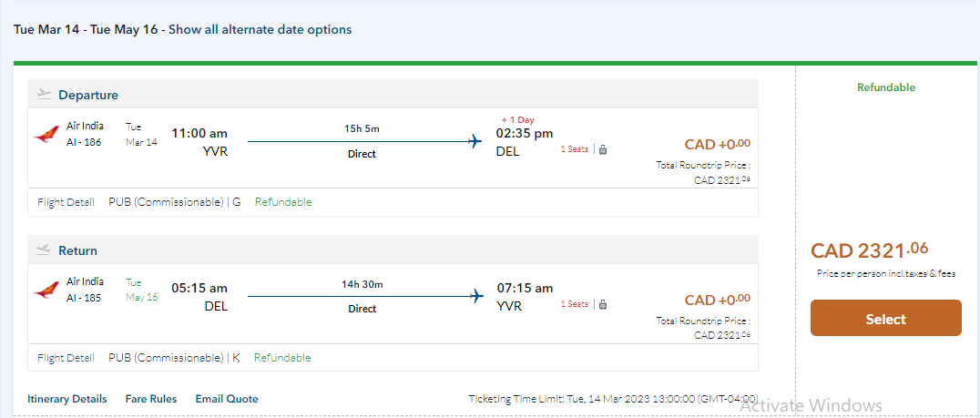The width and height of the screenshot is (980, 418).
Task: Click the green Refundable text above price
Action: [x=885, y=87]
